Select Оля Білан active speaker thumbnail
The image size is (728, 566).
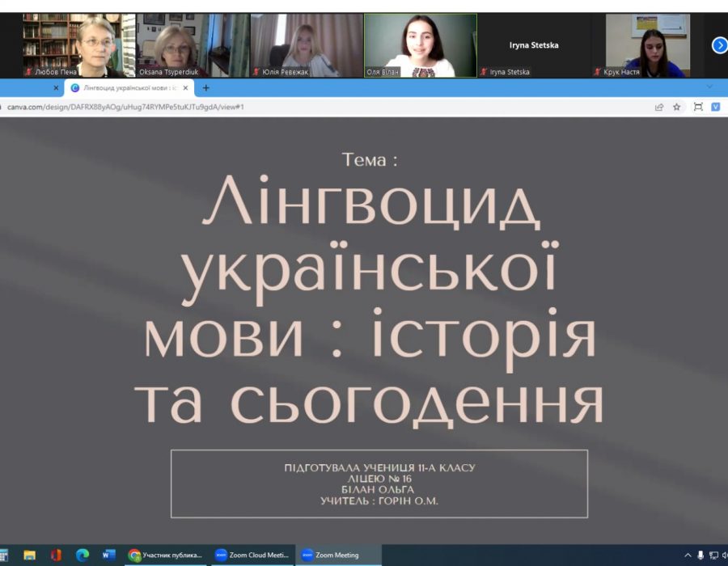click(x=420, y=45)
